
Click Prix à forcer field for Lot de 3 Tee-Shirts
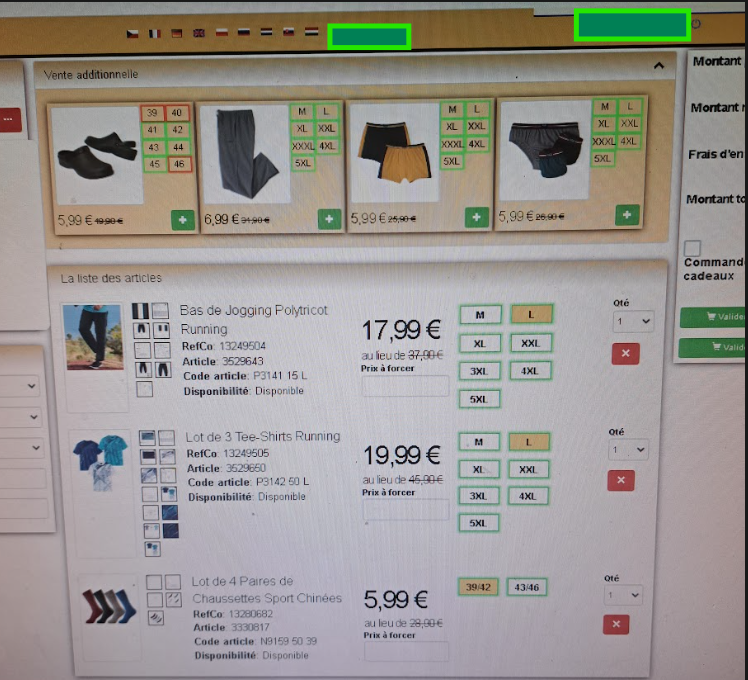[406, 510]
